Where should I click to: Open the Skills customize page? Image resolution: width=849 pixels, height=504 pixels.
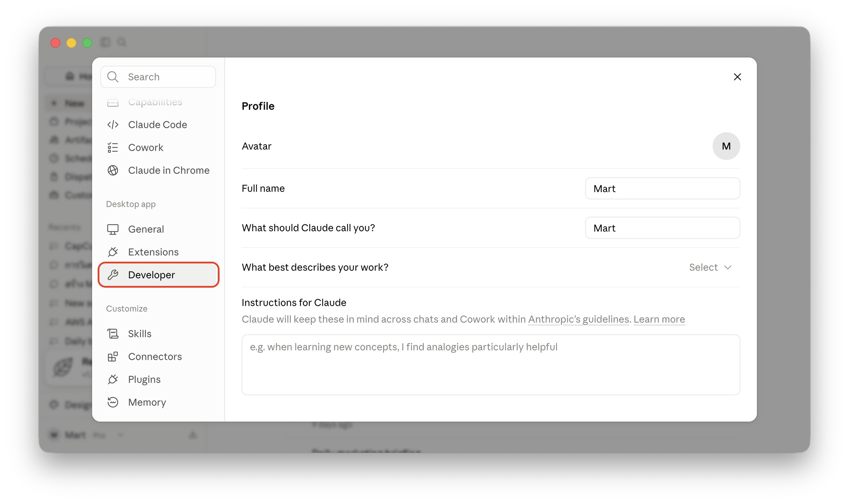tap(158, 334)
